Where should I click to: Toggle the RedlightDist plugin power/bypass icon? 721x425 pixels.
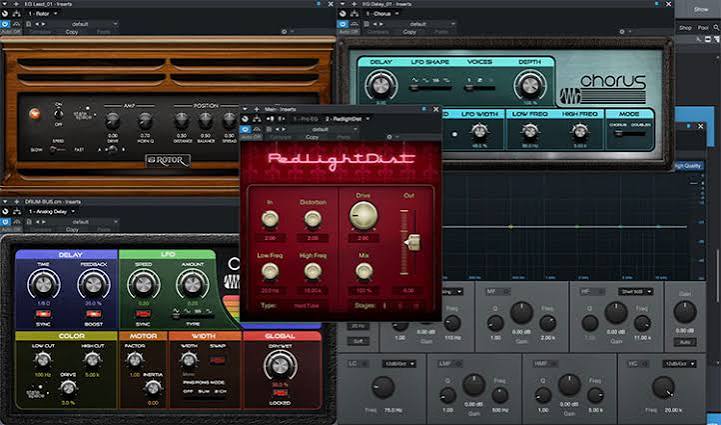(x=245, y=129)
